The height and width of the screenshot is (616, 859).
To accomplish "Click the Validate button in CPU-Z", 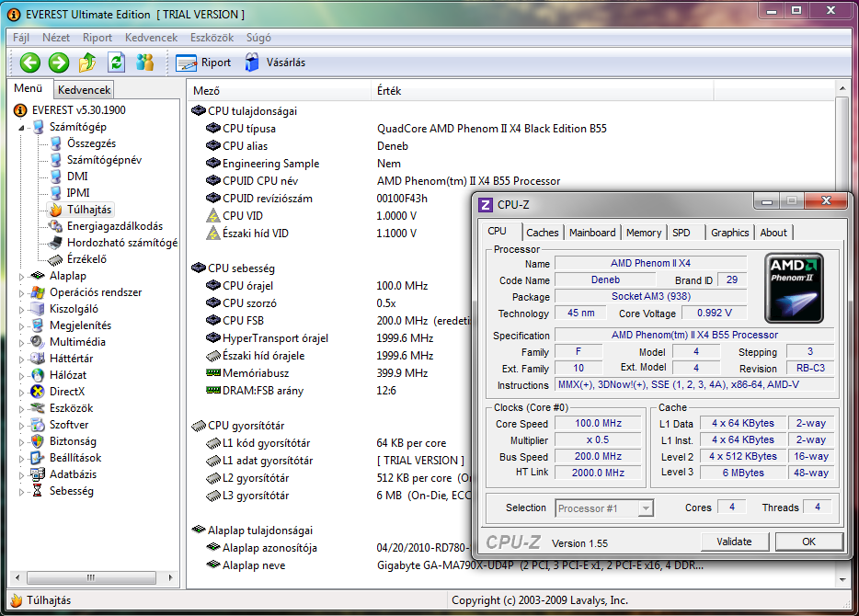I will (x=734, y=542).
